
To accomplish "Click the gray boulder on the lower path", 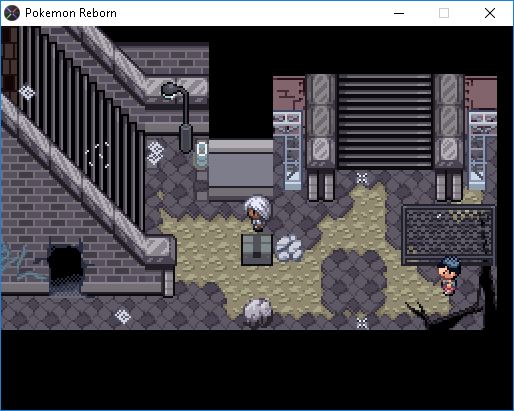I will tap(257, 312).
